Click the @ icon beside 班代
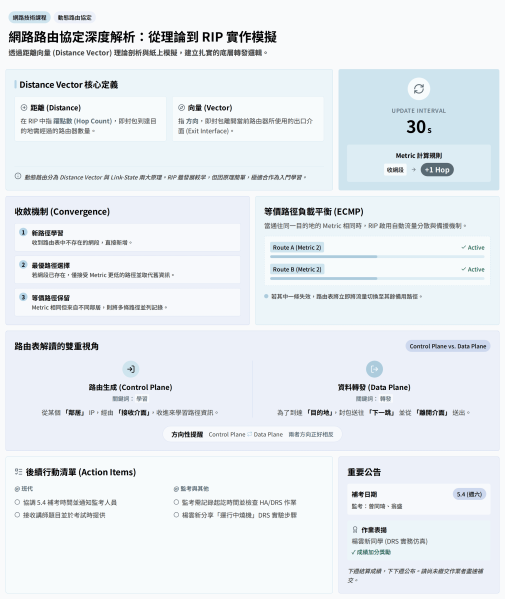This screenshot has height=599, width=505. coord(17,489)
